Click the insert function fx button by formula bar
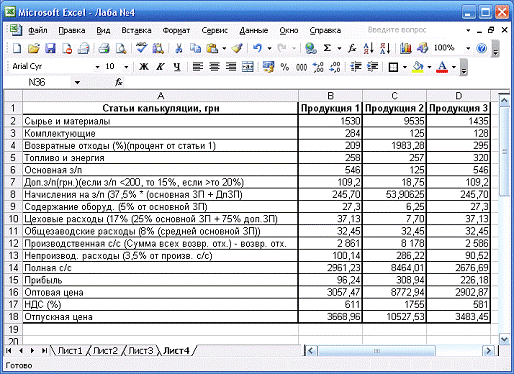The height and width of the screenshot is (374, 514). coord(119,82)
